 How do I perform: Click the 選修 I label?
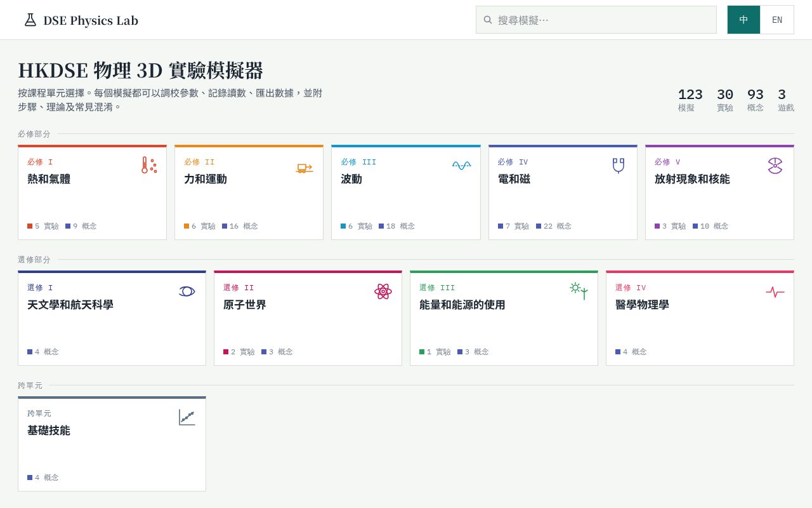pos(40,288)
